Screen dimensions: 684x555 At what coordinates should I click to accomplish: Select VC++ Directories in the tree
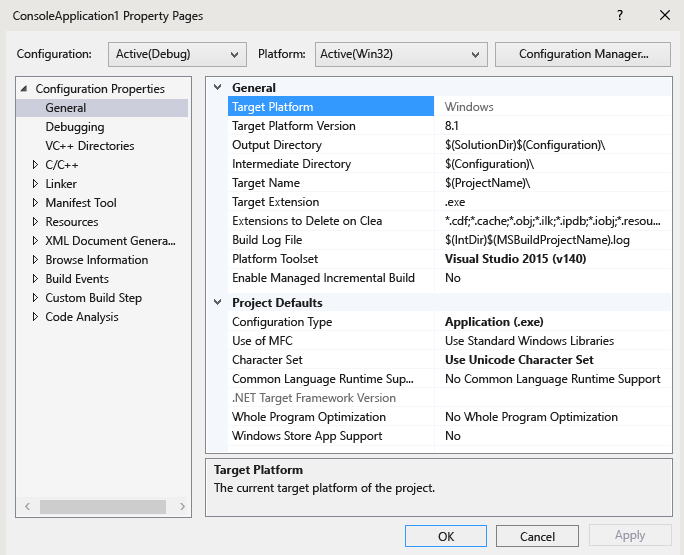coord(89,146)
